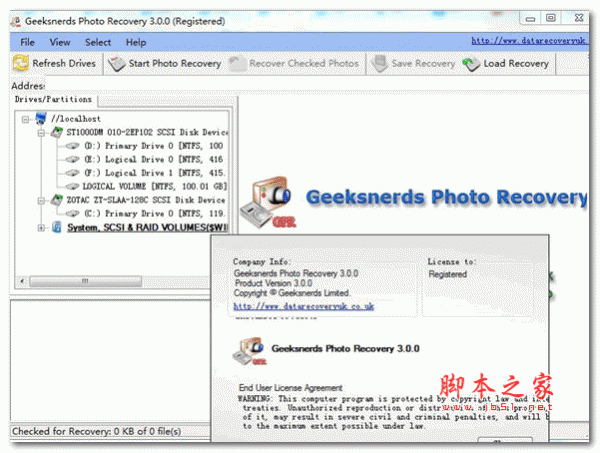Click the scrollbar left arrow in the drive tree
The width and height of the screenshot is (600, 453).
coord(22,281)
